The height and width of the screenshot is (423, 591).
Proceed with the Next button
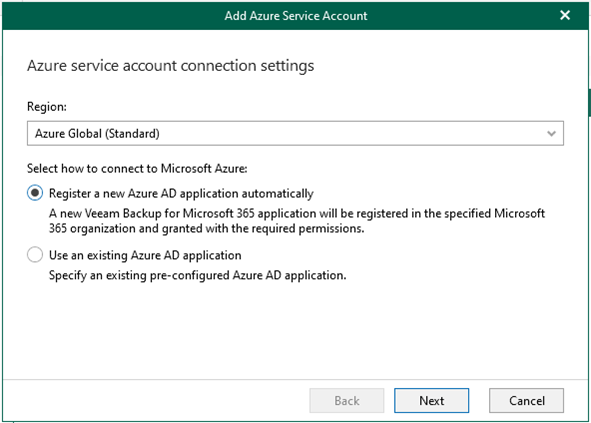tap(432, 400)
